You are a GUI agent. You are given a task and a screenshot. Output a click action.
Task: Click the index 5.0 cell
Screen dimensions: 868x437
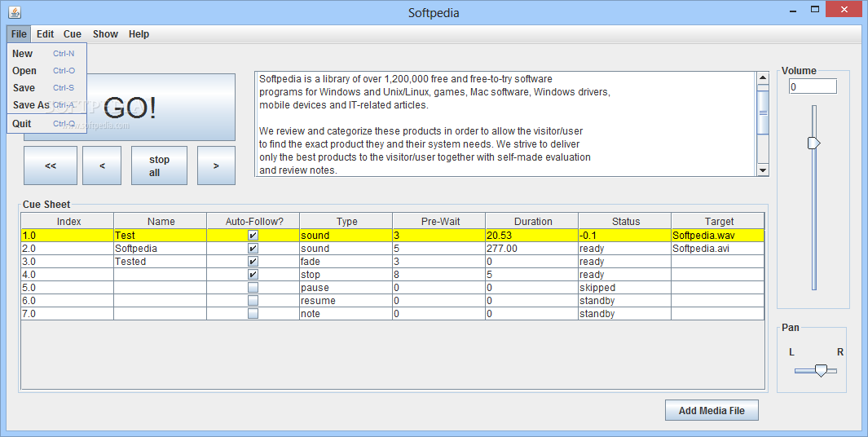[x=68, y=288]
